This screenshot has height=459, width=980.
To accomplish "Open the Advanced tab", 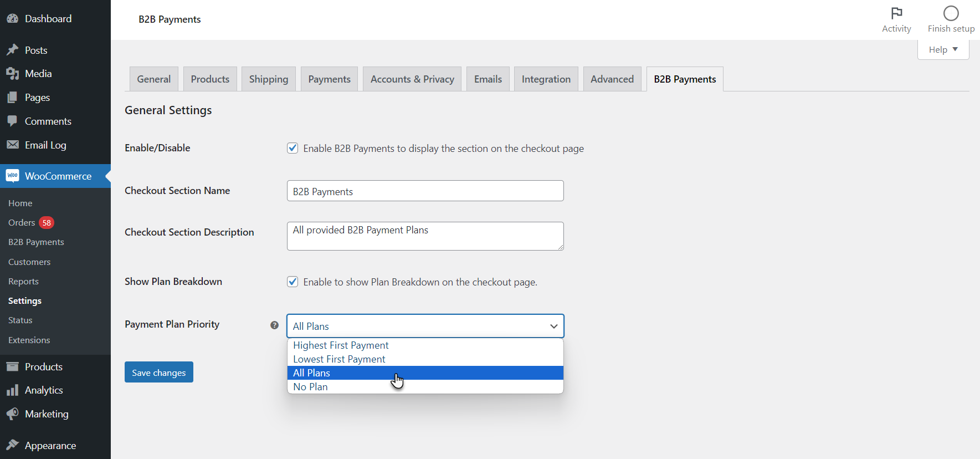I will coord(612,79).
